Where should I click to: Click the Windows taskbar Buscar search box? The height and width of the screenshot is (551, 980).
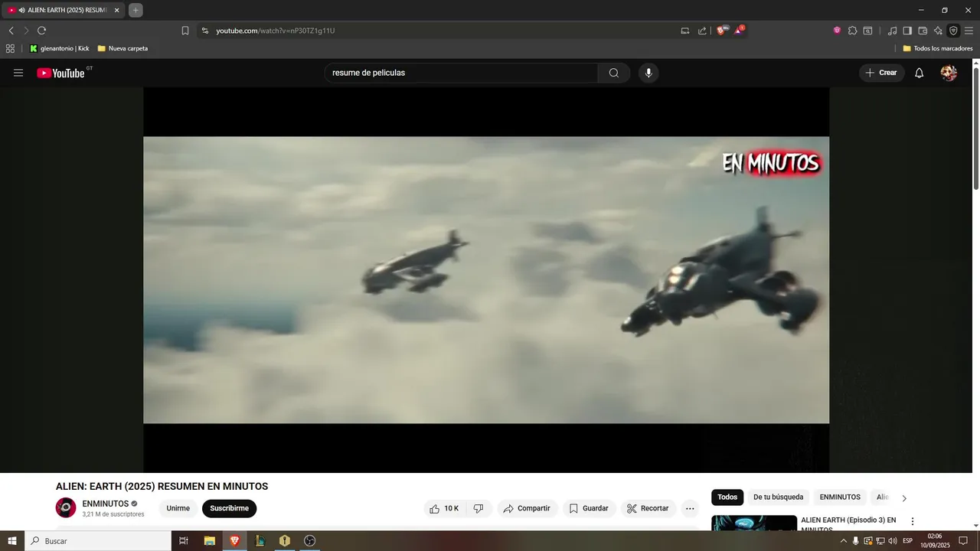(x=98, y=541)
